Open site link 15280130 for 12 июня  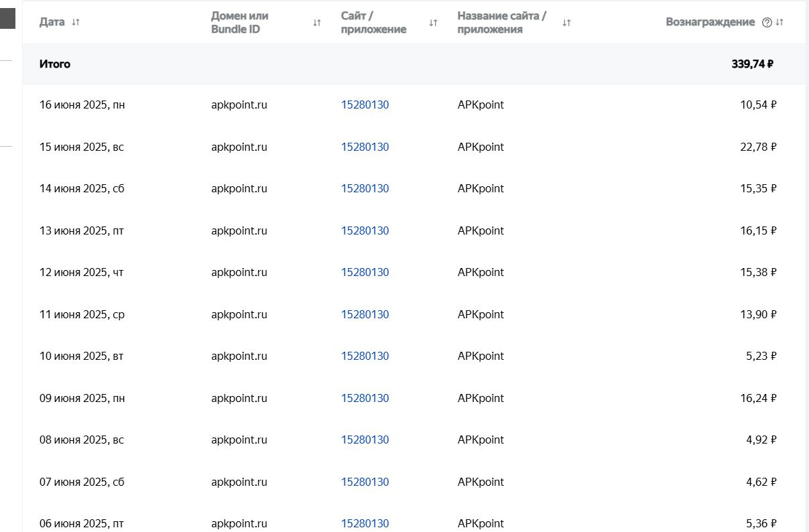[x=365, y=273]
